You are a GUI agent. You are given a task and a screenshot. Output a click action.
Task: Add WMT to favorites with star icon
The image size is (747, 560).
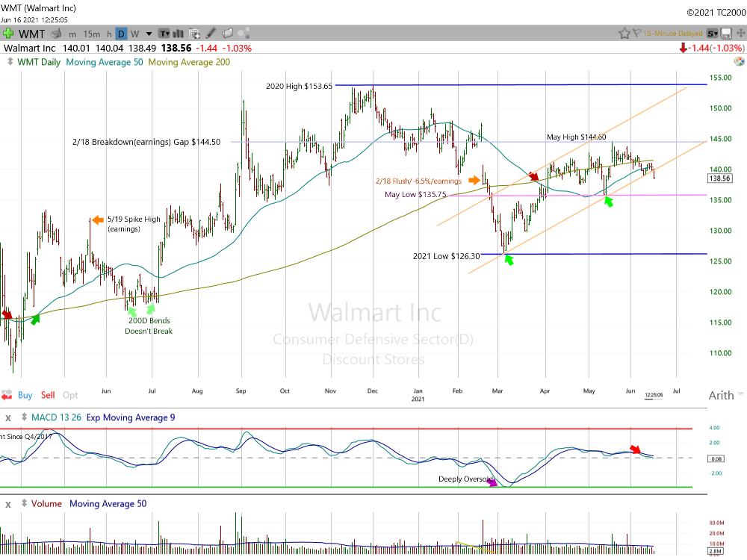(624, 34)
